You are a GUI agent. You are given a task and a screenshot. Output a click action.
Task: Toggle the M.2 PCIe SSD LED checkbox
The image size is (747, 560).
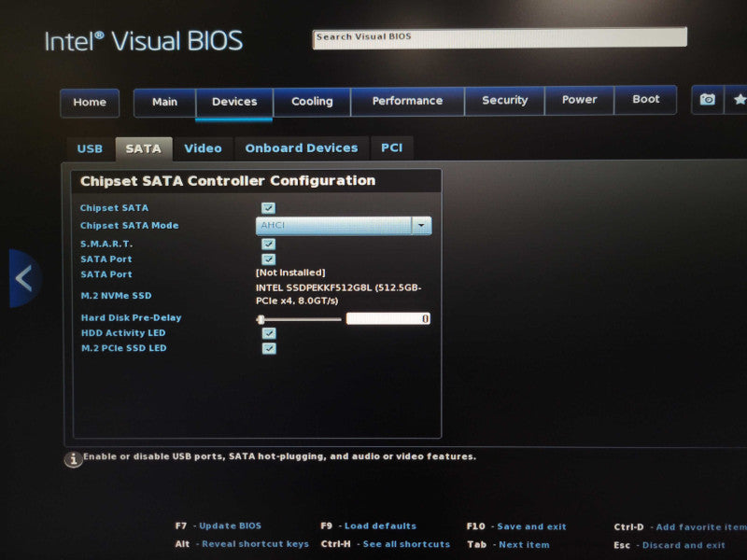269,348
